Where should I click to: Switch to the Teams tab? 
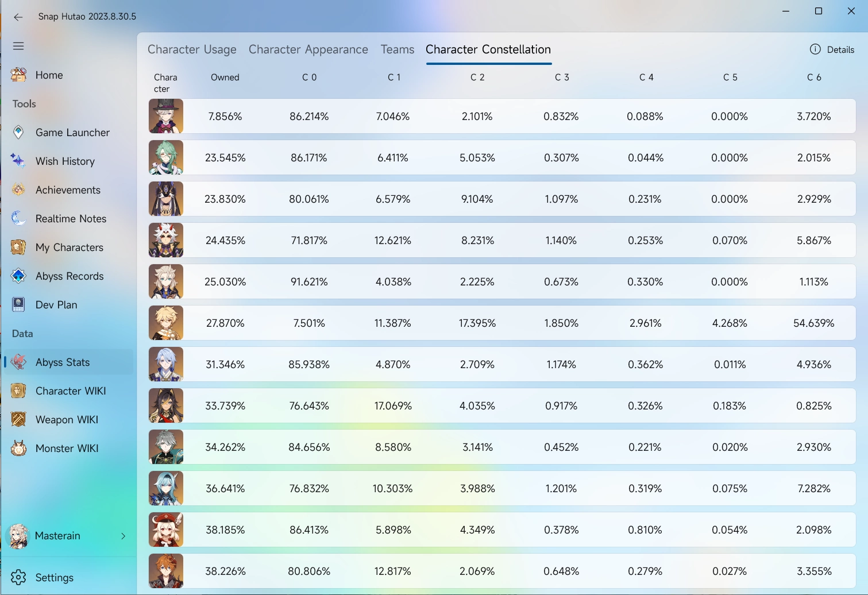[x=398, y=49]
